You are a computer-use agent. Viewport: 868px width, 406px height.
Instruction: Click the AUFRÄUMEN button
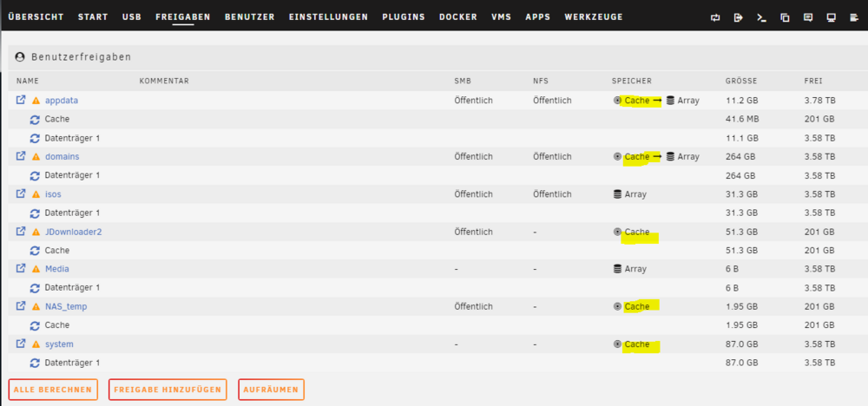coord(271,390)
